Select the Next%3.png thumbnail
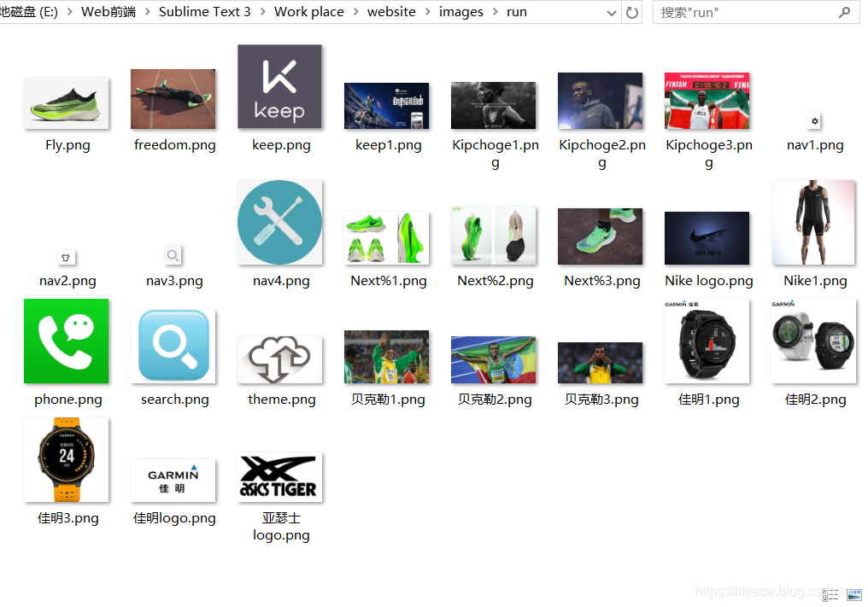The height and width of the screenshot is (607, 868). pos(600,236)
